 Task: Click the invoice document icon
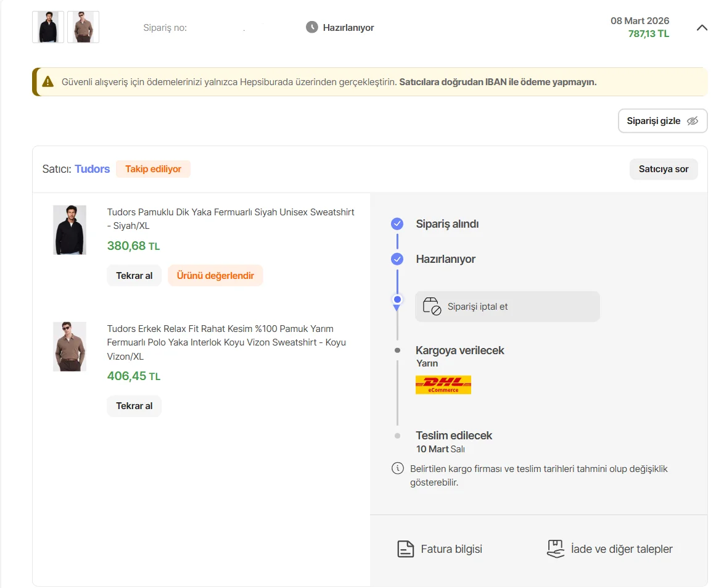[405, 549]
